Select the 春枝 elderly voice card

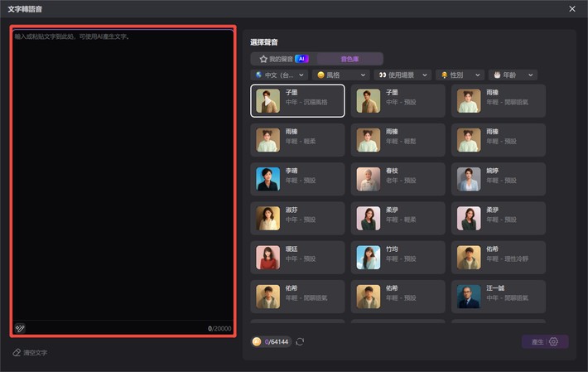point(398,179)
